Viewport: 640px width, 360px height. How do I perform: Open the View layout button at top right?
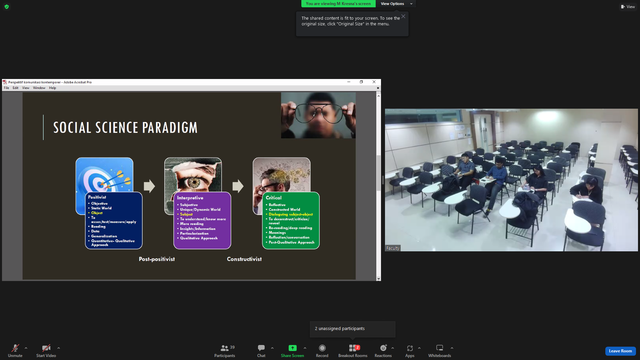[x=628, y=7]
